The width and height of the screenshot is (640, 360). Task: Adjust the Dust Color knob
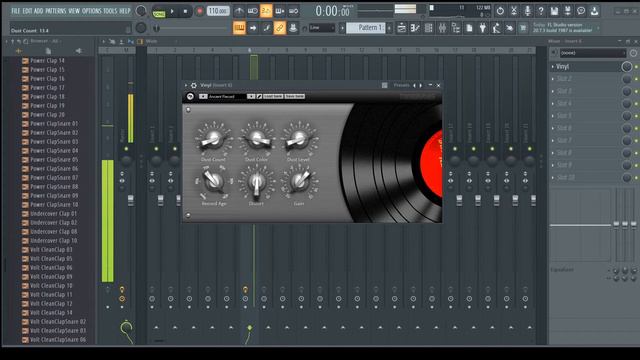click(256, 140)
